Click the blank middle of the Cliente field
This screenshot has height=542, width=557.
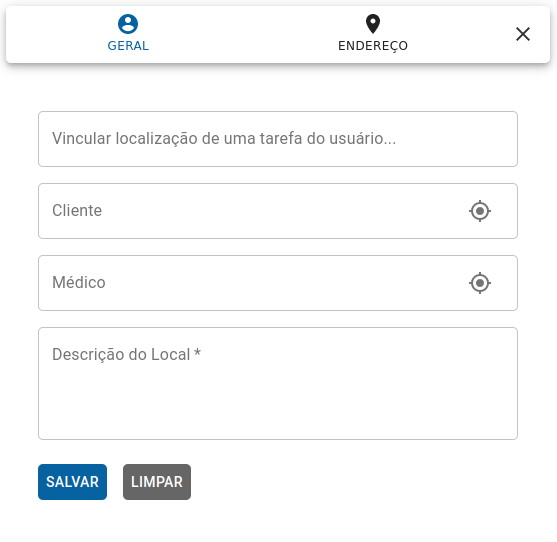click(277, 211)
